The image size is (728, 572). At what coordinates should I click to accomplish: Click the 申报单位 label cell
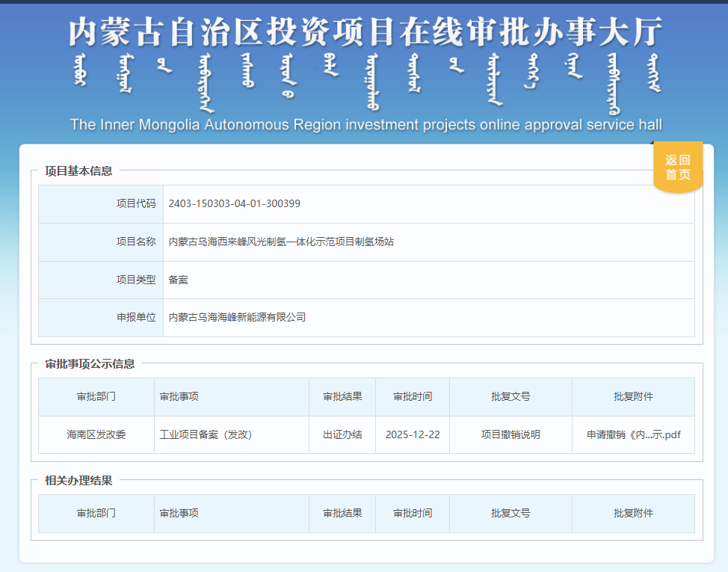[136, 317]
